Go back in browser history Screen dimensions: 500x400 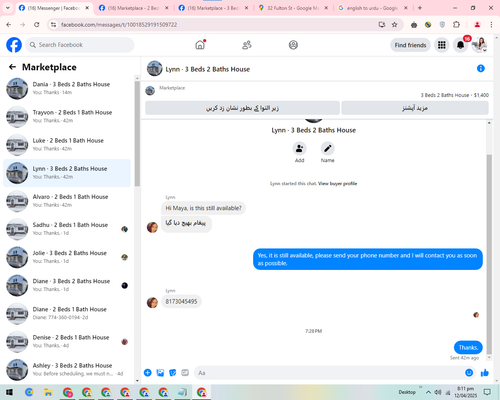[9, 25]
